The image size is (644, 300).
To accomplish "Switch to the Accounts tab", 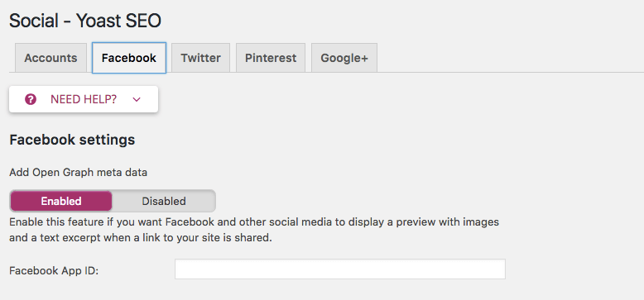I will (x=51, y=58).
